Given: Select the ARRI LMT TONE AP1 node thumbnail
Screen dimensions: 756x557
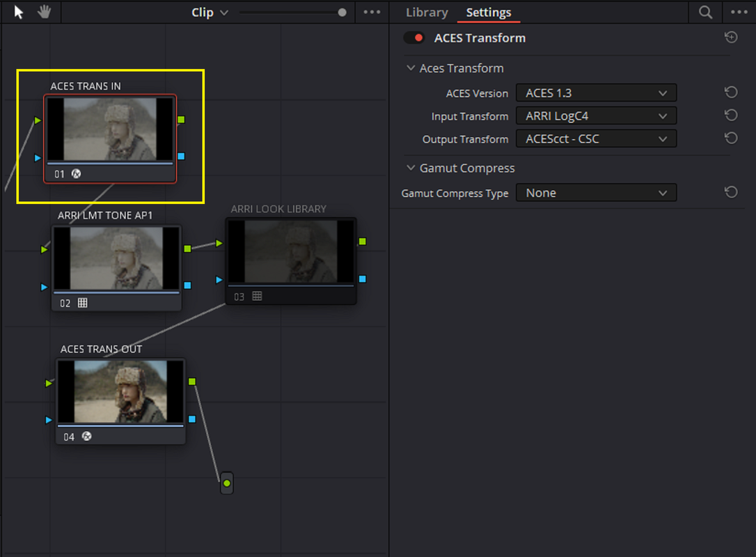Looking at the screenshot, I should tap(116, 258).
